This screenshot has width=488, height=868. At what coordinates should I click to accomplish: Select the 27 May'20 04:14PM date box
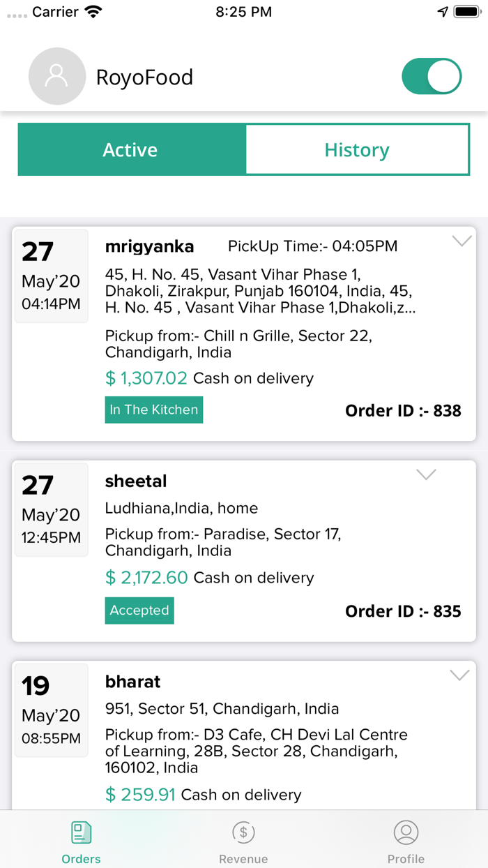[52, 276]
